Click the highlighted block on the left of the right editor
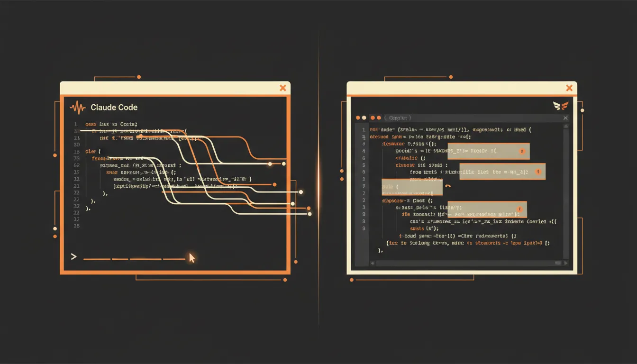The height and width of the screenshot is (364, 637). [x=412, y=187]
